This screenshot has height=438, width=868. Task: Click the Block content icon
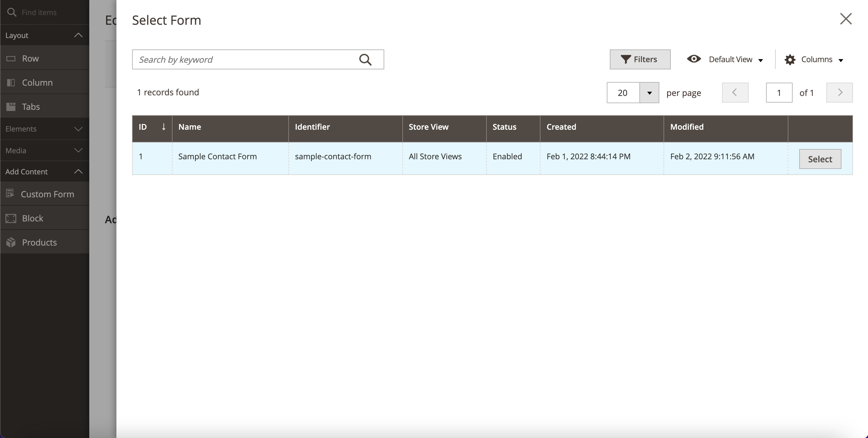tap(11, 218)
